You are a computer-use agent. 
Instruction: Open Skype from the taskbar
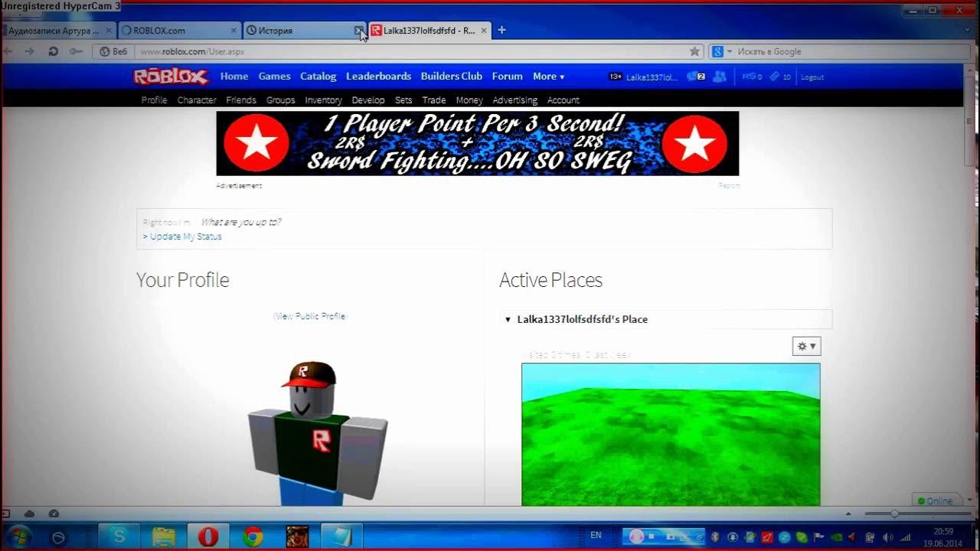119,536
